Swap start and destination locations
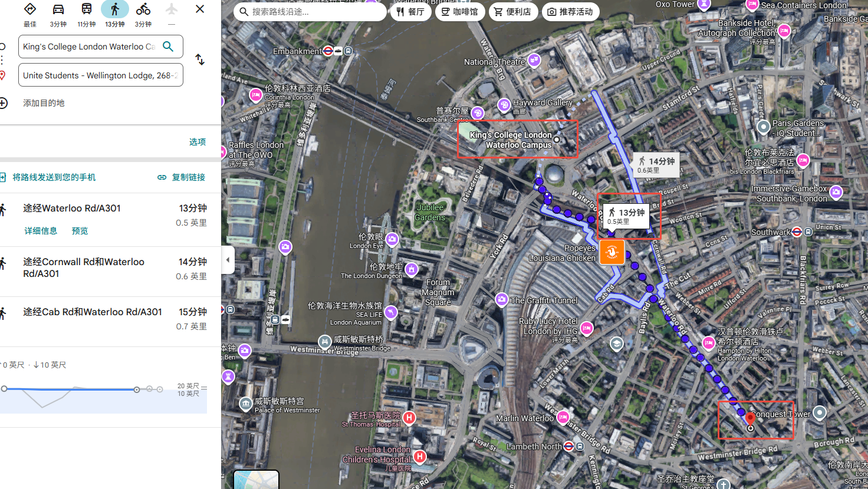Viewport: 868px width, 489px height. 200,60
